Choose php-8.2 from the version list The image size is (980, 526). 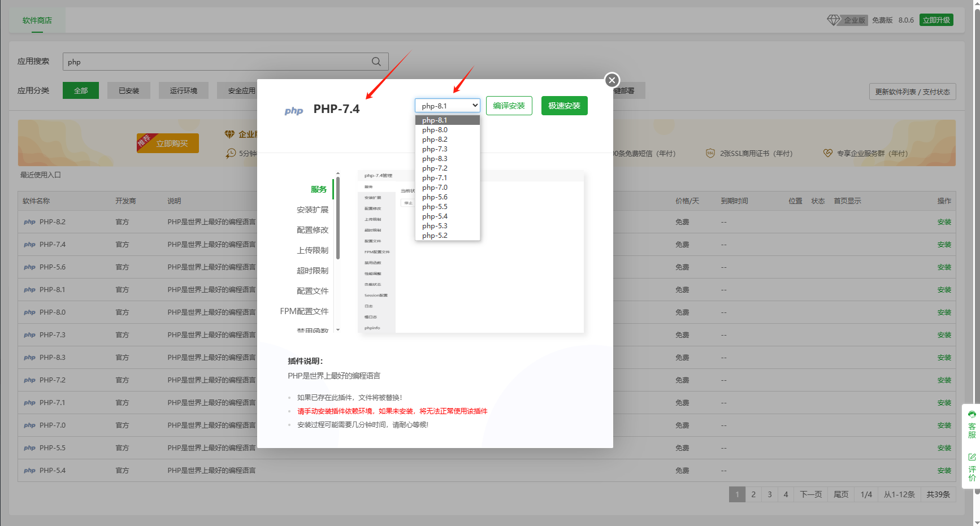(448, 140)
